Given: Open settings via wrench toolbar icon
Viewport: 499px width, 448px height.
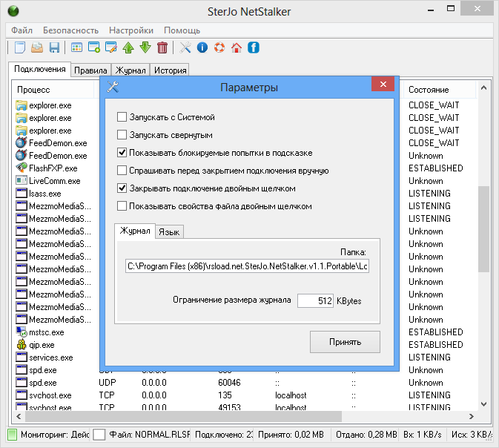Looking at the screenshot, I should coord(185,47).
